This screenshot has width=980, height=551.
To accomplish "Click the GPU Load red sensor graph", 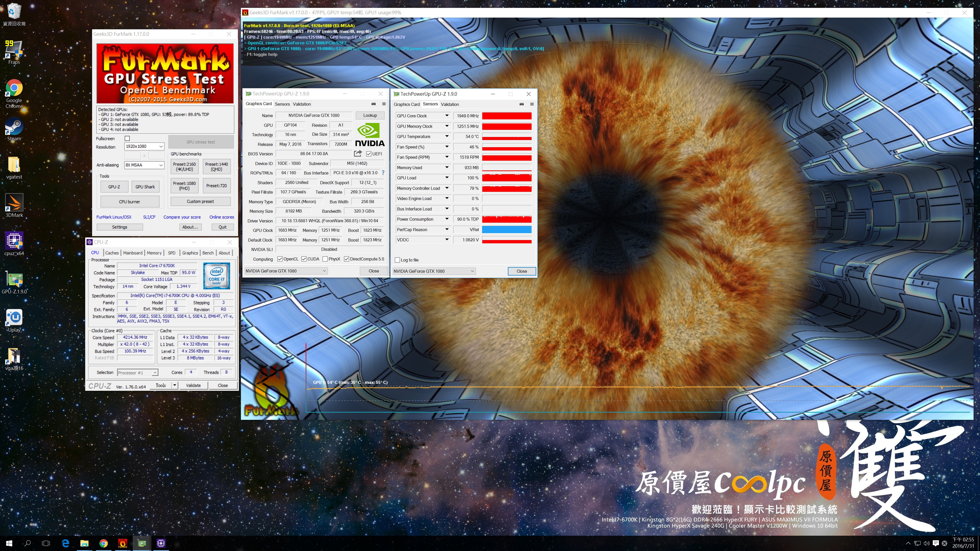I will (507, 178).
